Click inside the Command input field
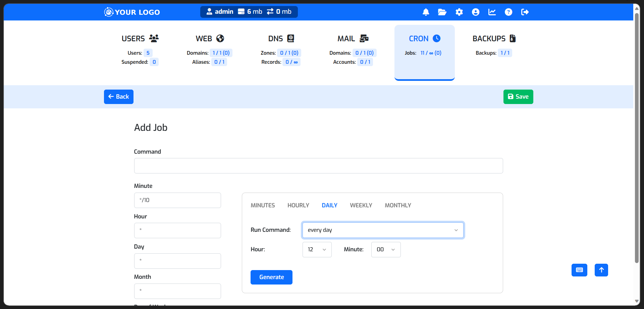The height and width of the screenshot is (309, 644). point(318,165)
